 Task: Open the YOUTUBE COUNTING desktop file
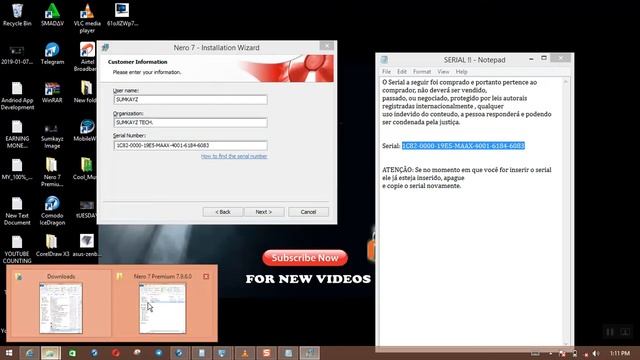17,249
